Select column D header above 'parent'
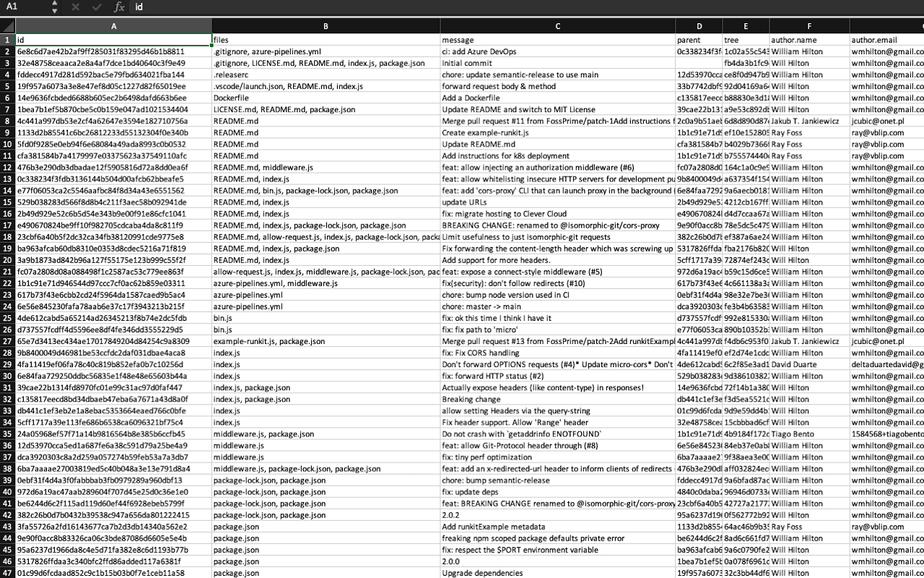This screenshot has height=578, width=924. pyautogui.click(x=698, y=25)
